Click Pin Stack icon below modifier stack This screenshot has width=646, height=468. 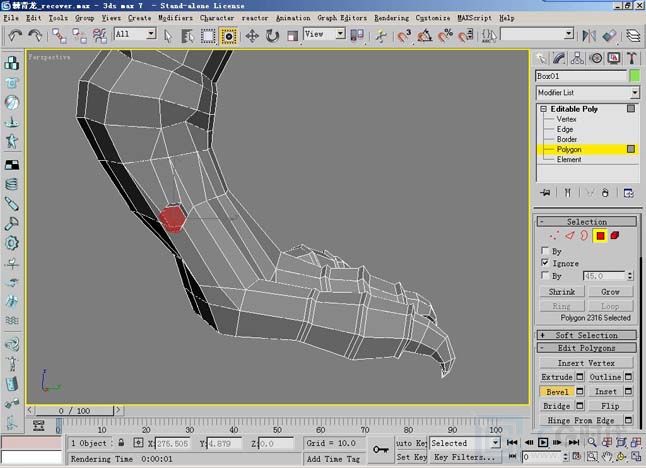(x=545, y=193)
